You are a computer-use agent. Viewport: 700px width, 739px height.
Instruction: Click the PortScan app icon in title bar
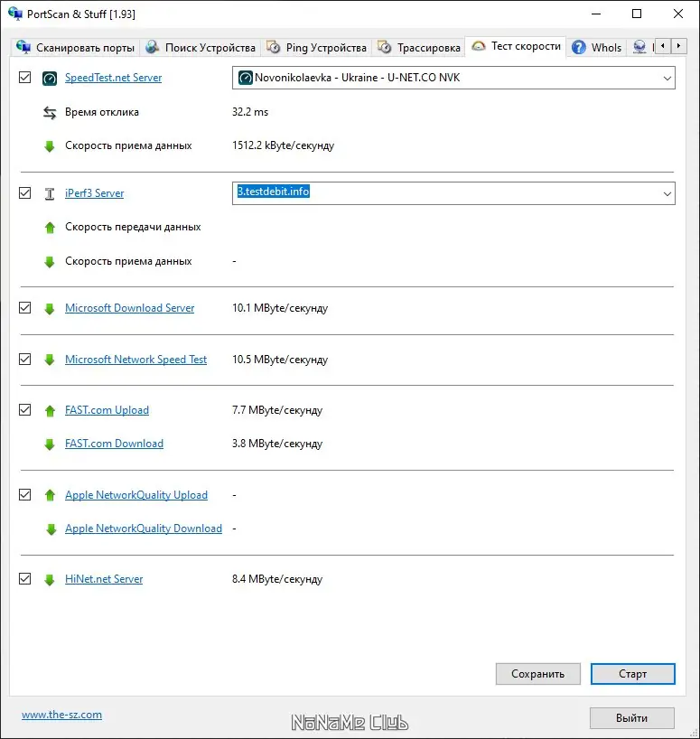15,14
